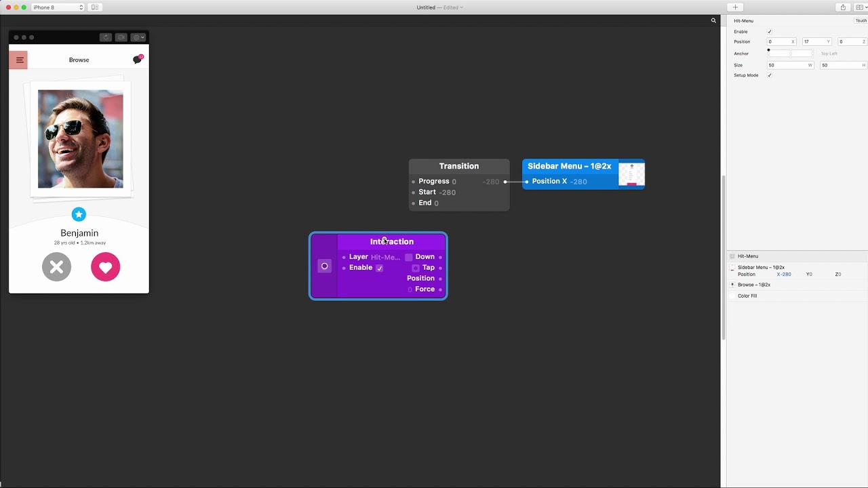
Task: Click the Size width input field
Action: pyautogui.click(x=789, y=65)
